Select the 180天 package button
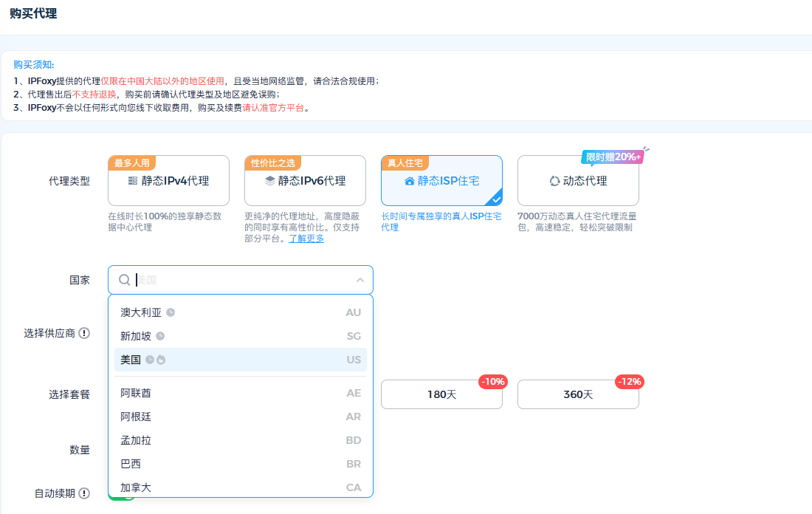 pos(441,394)
